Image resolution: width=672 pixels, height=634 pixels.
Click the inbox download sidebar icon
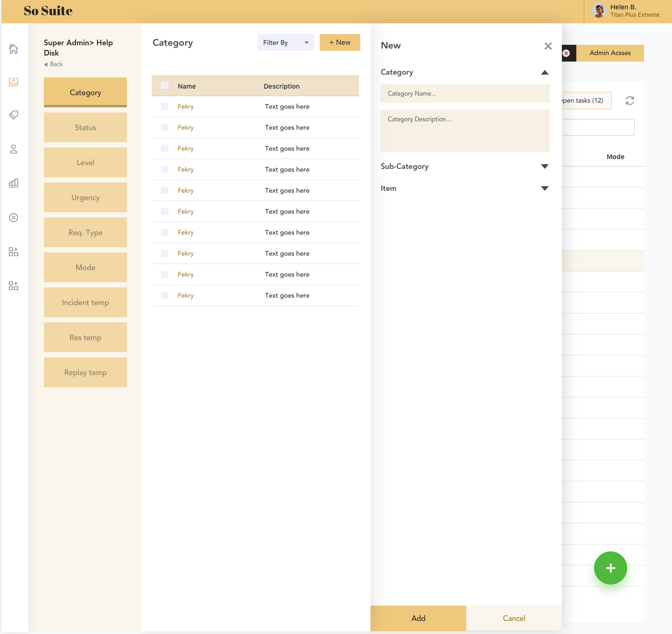[x=14, y=82]
